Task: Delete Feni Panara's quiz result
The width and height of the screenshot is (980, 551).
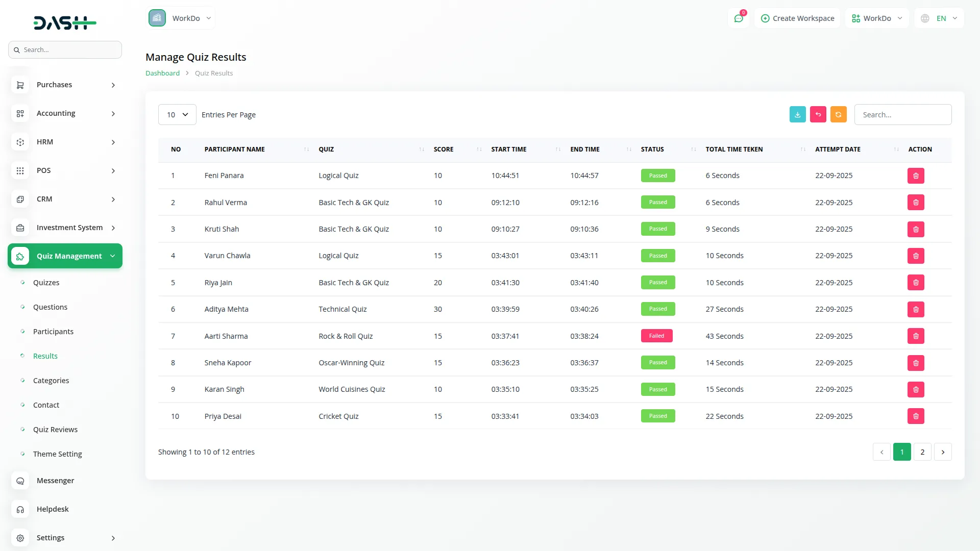Action: coord(915,176)
